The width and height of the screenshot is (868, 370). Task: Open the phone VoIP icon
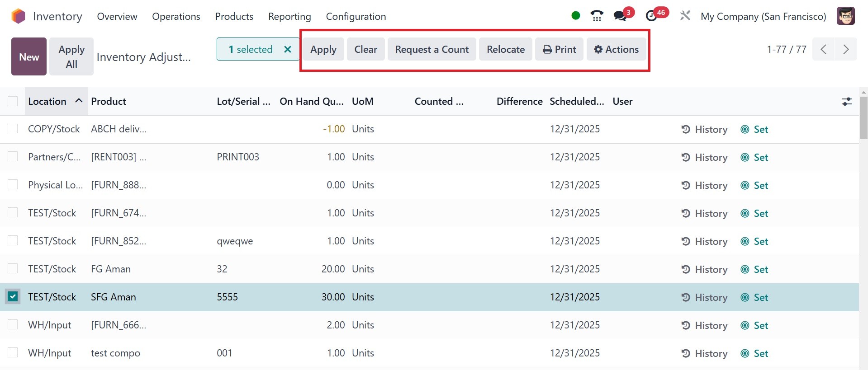tap(597, 16)
